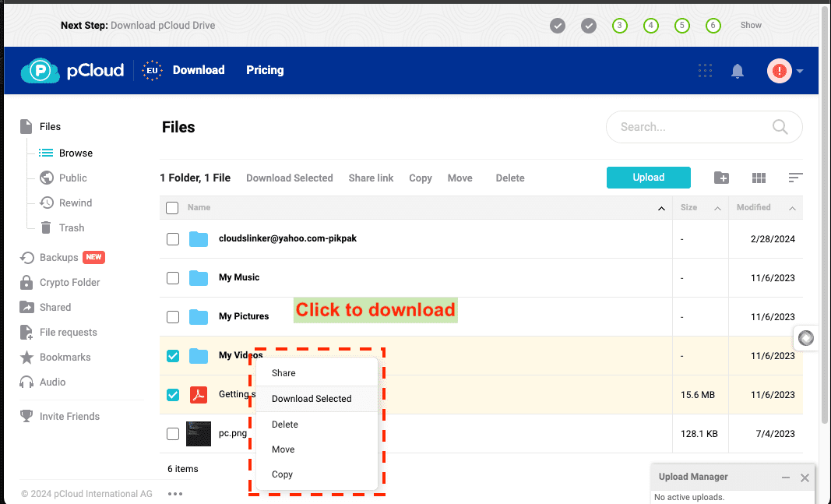
Task: Switch to grid view icon
Action: pos(759,178)
